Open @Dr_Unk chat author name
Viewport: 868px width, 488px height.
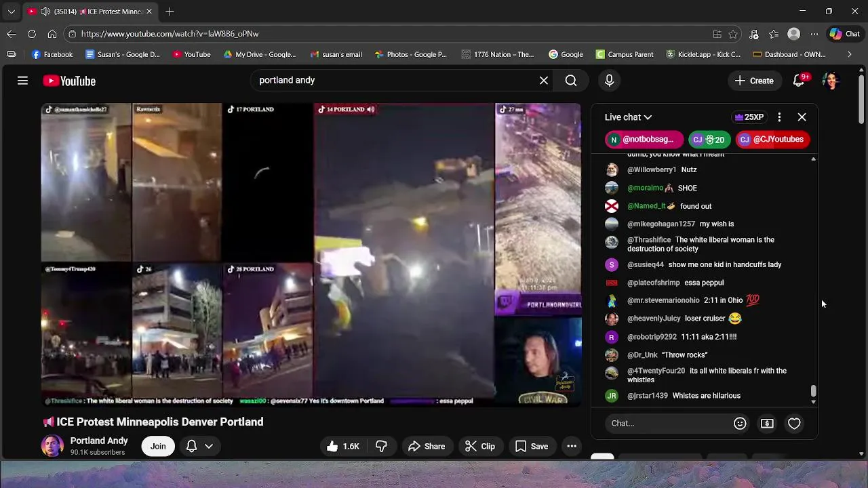[x=642, y=355]
